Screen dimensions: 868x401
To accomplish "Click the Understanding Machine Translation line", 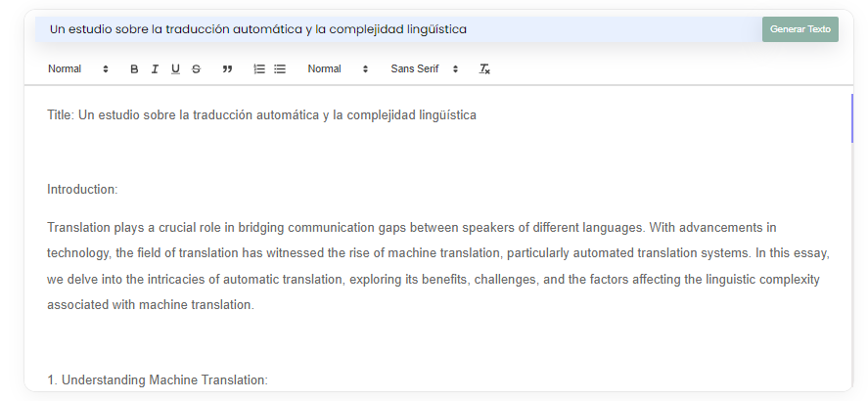I will point(158,380).
